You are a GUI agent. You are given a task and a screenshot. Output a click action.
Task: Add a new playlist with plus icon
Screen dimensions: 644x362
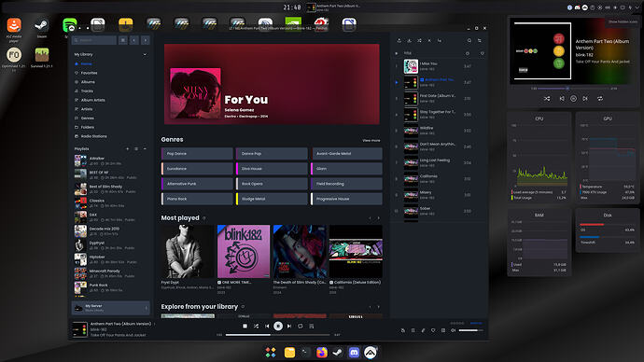pyautogui.click(x=127, y=148)
